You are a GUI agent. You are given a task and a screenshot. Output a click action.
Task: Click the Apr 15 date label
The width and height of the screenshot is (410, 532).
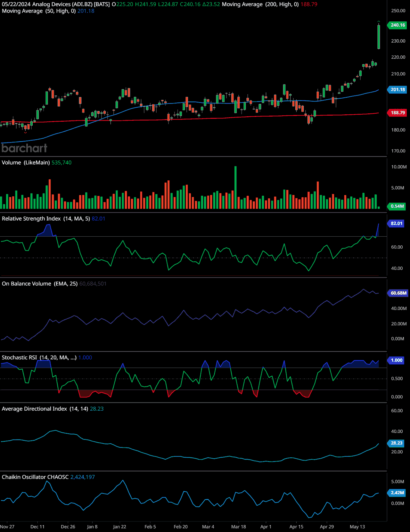coord(296,527)
